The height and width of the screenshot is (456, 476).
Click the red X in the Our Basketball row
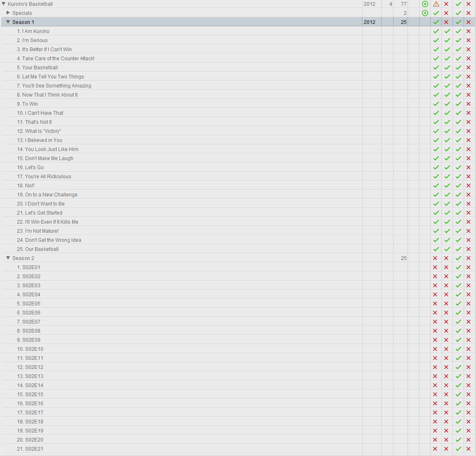469,249
